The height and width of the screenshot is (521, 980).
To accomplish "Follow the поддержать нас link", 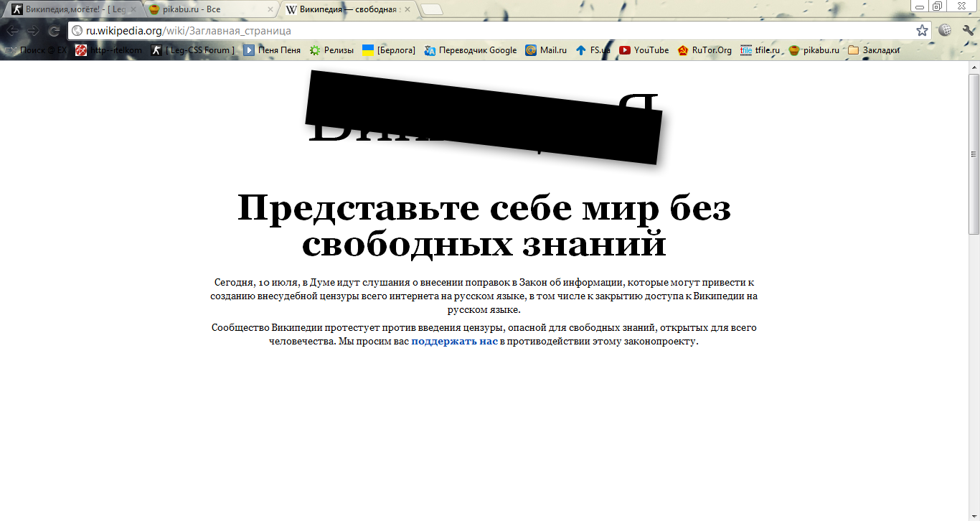I will [x=454, y=342].
